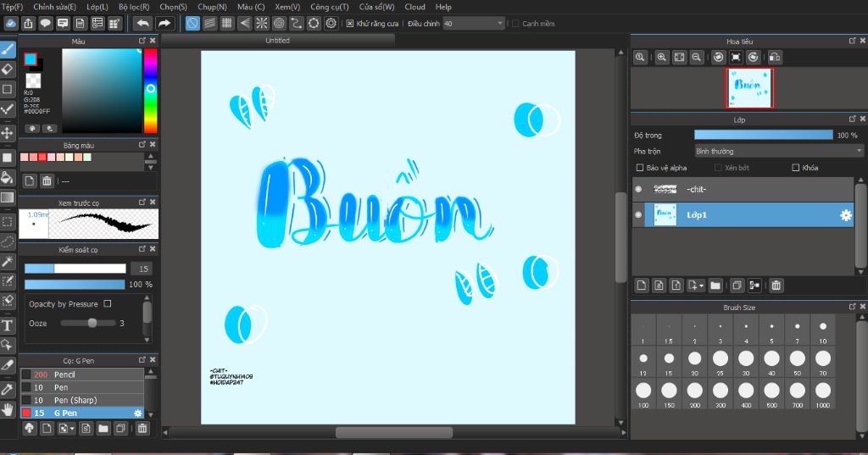
Task: Zoom out using the navigator panel
Action: pyautogui.click(x=697, y=57)
